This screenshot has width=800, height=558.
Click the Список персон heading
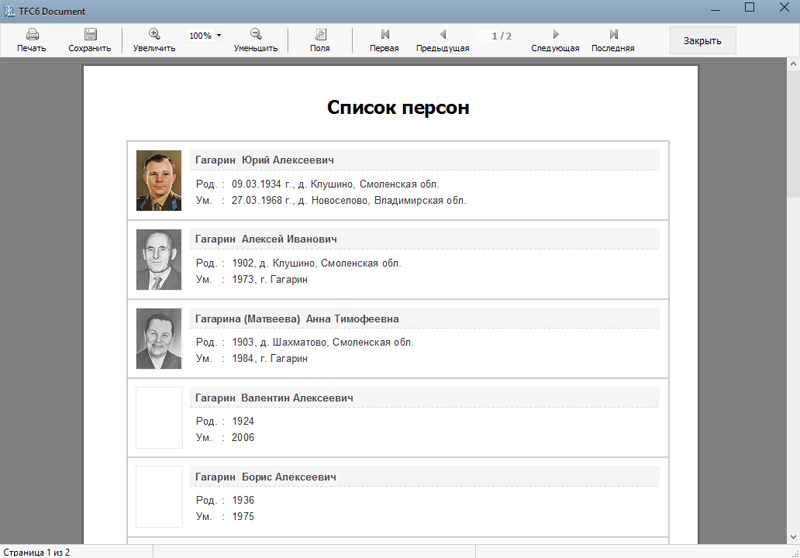(x=398, y=108)
